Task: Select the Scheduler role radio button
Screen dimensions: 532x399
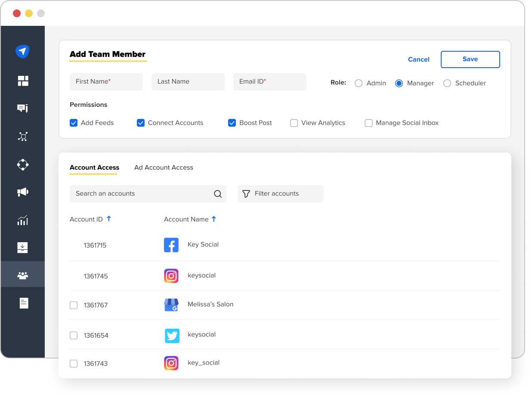Action: (447, 83)
